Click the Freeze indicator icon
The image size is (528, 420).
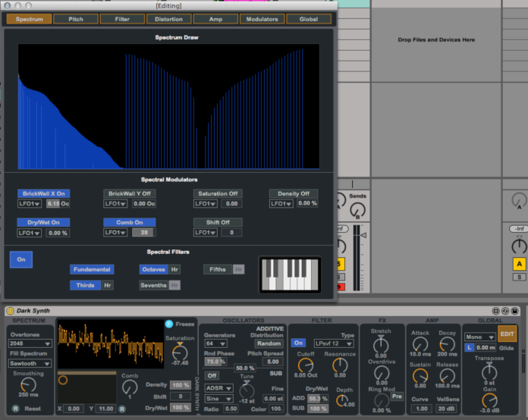[168, 324]
